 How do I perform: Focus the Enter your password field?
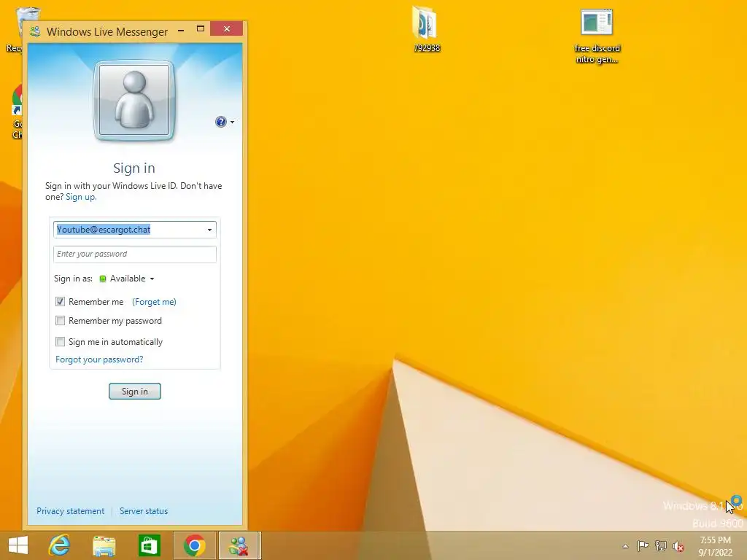point(135,254)
